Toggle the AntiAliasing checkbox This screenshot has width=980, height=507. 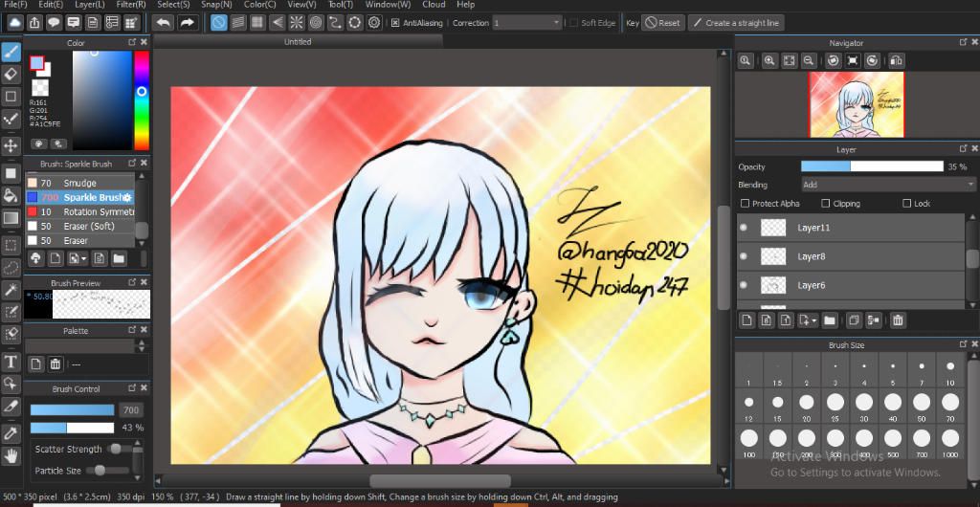click(x=395, y=23)
